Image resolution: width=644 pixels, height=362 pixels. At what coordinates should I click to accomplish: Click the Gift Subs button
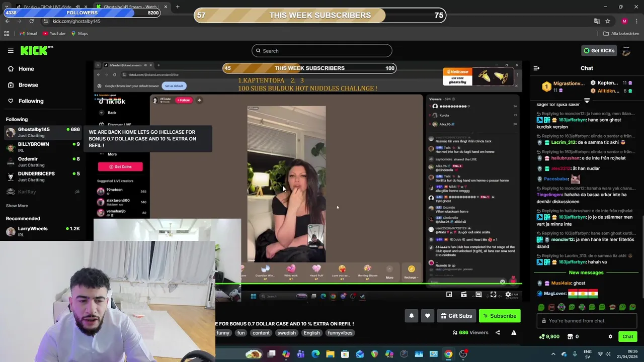tap(456, 316)
